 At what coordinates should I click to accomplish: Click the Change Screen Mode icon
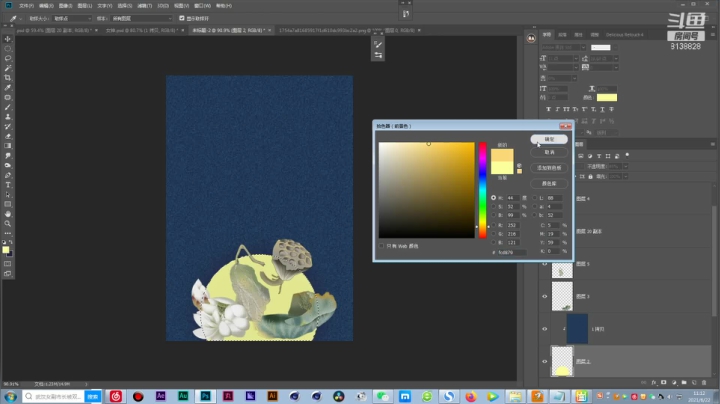[x=8, y=274]
